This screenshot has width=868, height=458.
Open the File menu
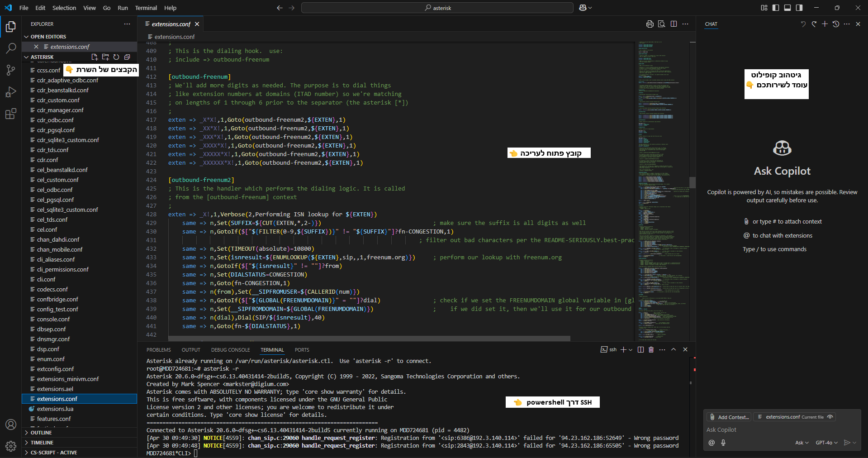[24, 8]
